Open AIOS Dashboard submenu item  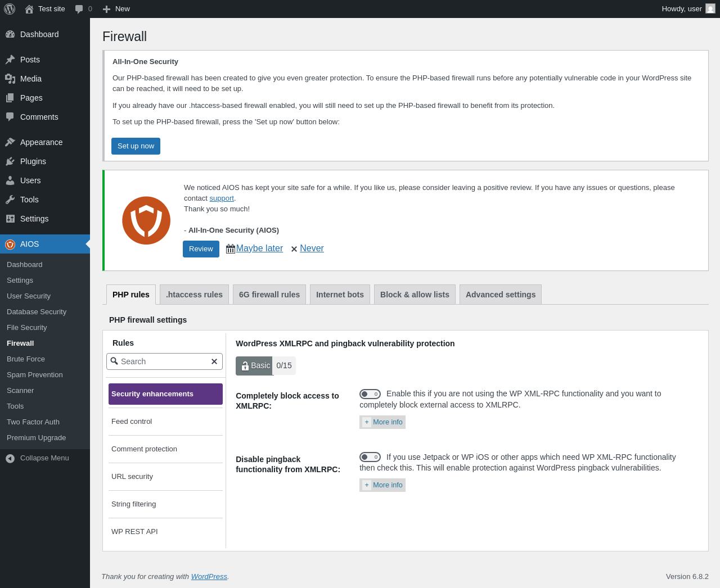[45, 265]
